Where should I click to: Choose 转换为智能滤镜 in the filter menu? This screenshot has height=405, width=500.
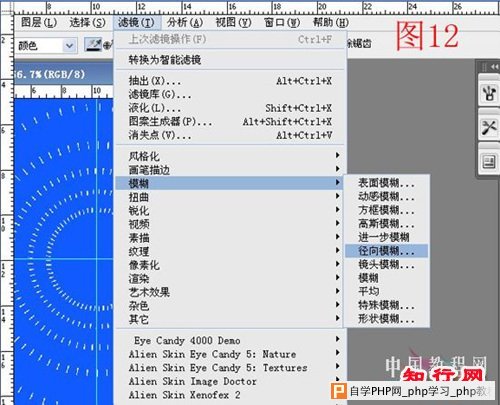point(230,60)
